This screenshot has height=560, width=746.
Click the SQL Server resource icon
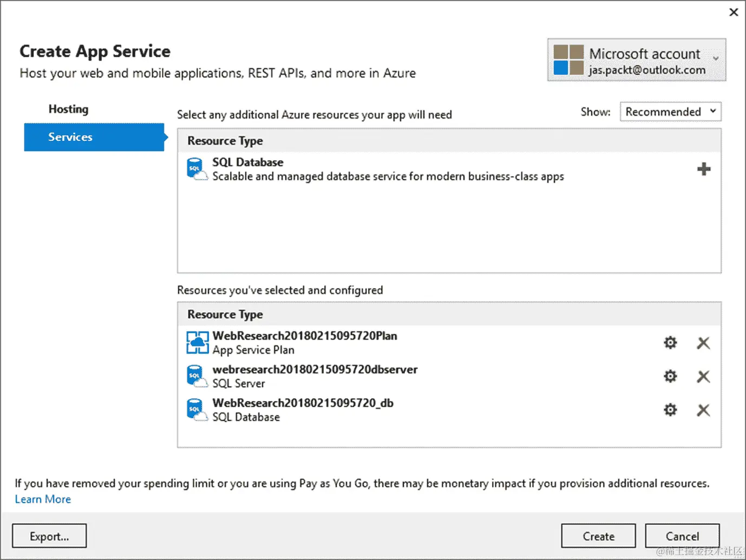click(197, 376)
